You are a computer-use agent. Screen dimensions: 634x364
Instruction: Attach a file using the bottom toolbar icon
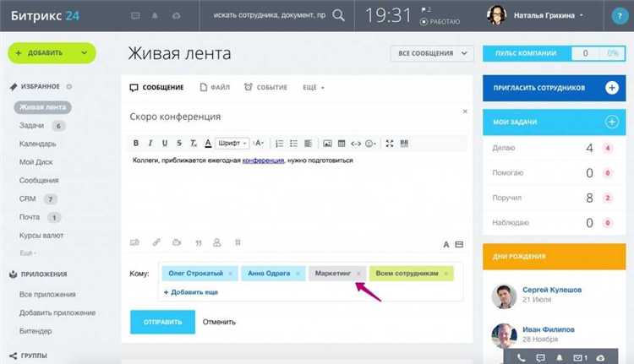tap(134, 242)
